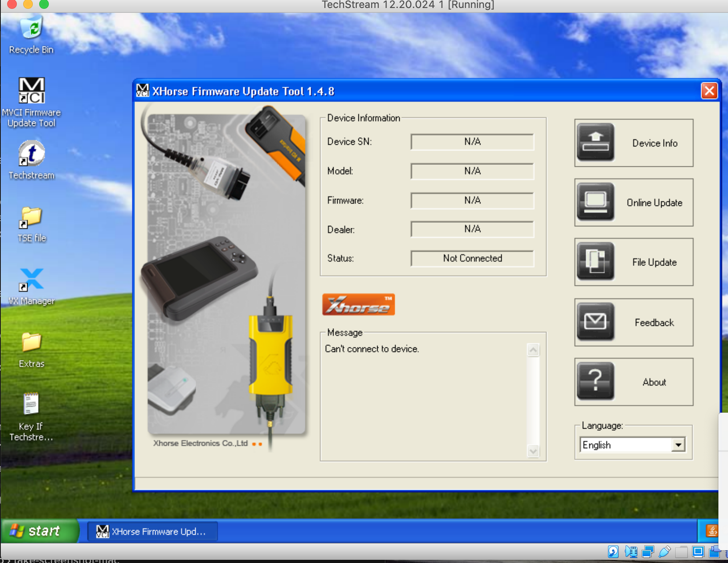This screenshot has height=563, width=728.
Task: Select the Techstream desktop shortcut
Action: click(32, 160)
